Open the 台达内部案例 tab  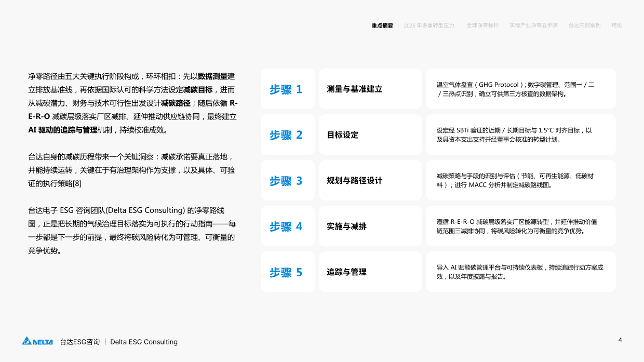584,25
